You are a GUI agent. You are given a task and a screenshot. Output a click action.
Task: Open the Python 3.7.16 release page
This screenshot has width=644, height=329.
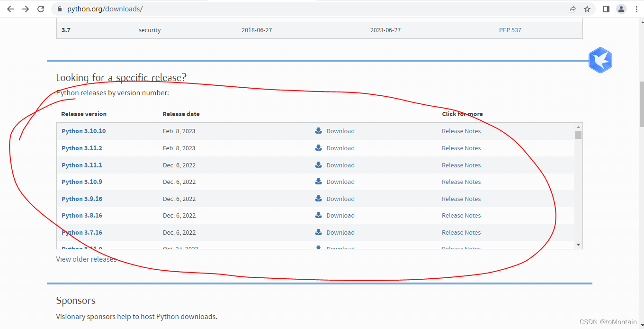pos(82,232)
